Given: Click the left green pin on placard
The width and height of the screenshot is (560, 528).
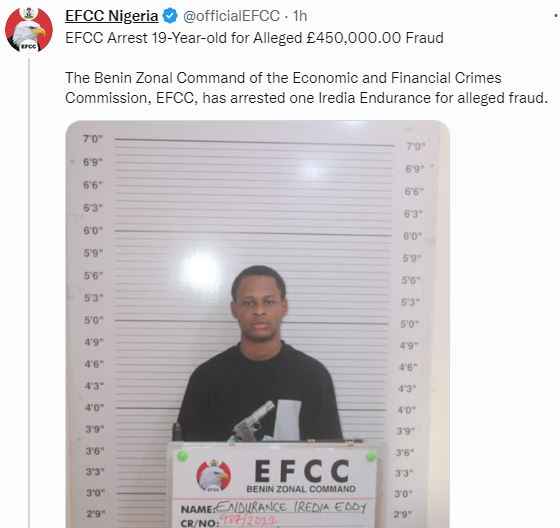Looking at the screenshot, I should tap(182, 455).
